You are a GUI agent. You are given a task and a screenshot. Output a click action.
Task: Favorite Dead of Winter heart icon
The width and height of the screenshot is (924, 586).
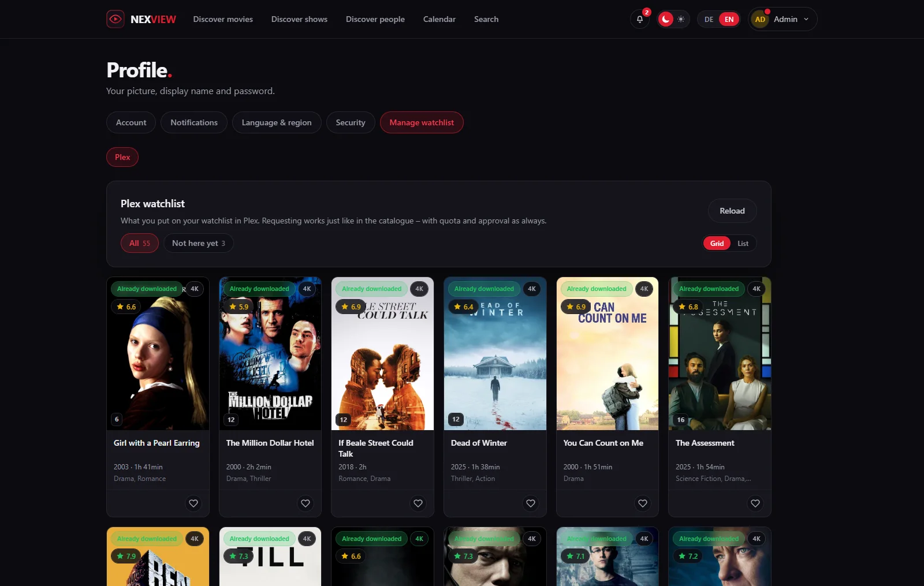pos(531,503)
